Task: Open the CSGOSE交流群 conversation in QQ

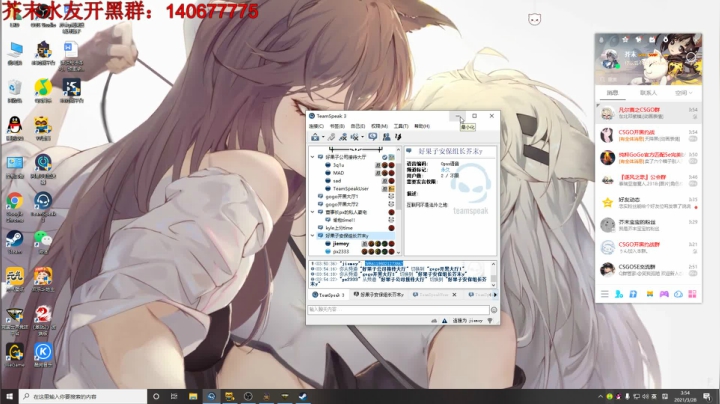Action: (648, 269)
